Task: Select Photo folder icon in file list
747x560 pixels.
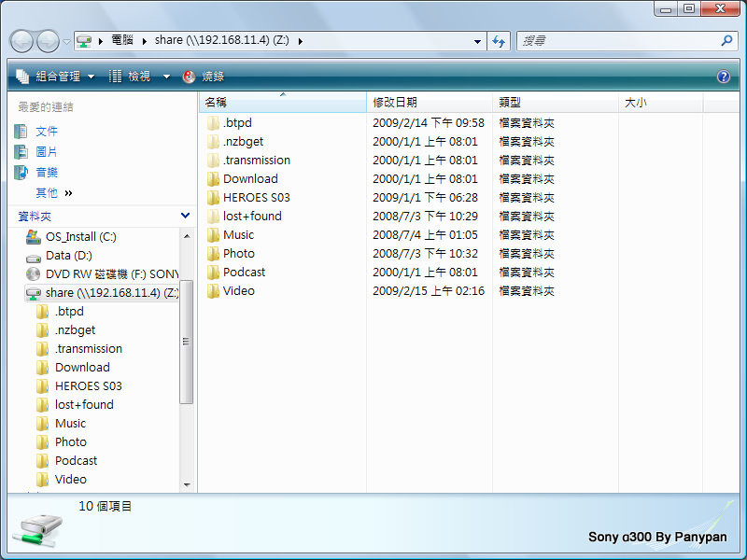Action: click(x=213, y=253)
